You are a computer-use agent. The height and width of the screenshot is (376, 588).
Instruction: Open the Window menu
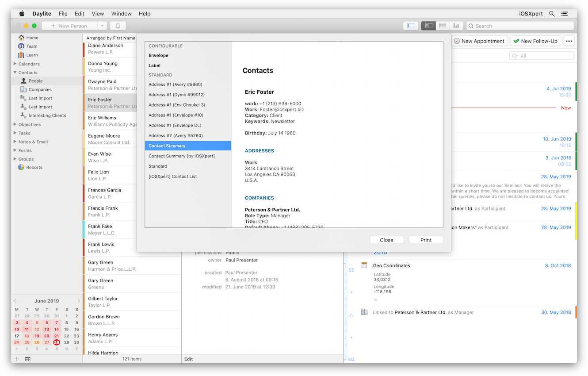[121, 14]
